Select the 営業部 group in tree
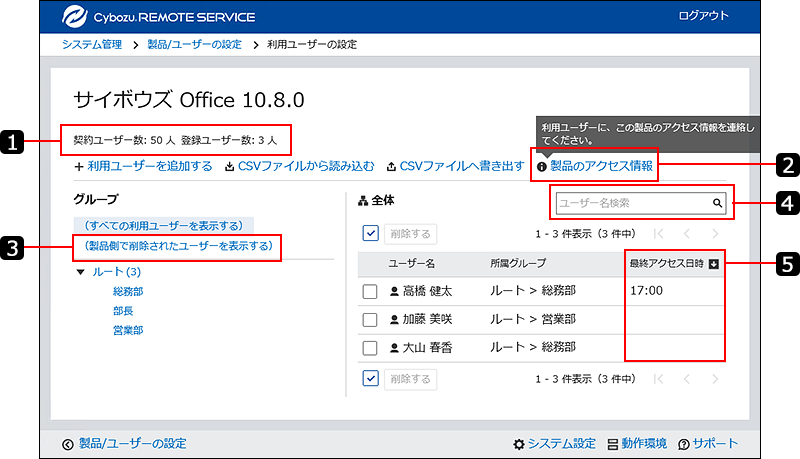800x459 pixels. point(128,330)
